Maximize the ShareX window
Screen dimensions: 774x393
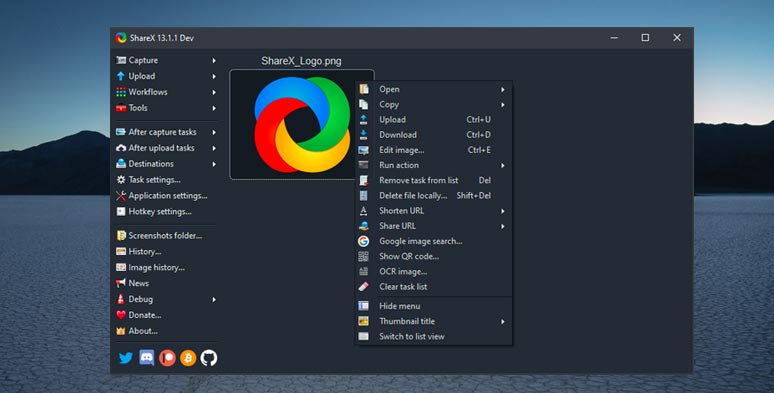click(x=645, y=38)
